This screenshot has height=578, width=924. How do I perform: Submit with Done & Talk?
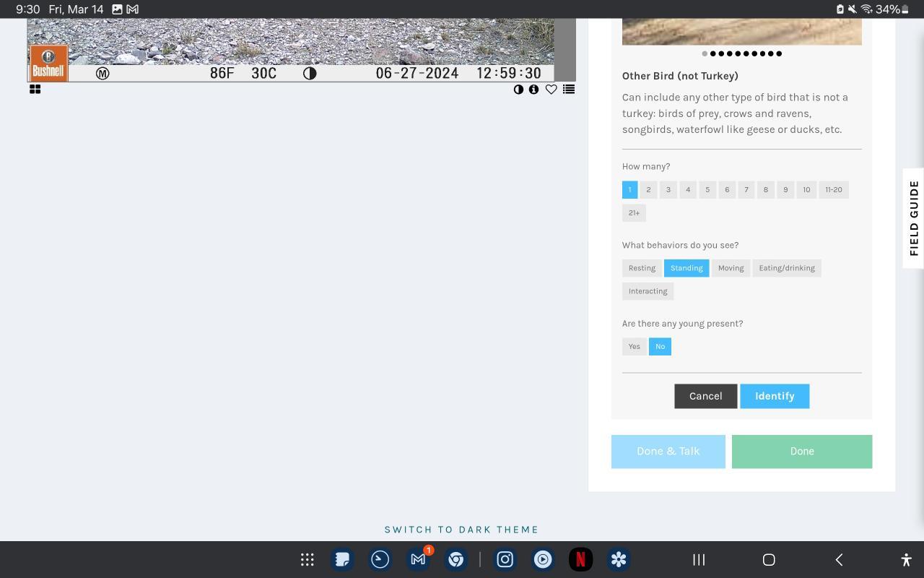pyautogui.click(x=668, y=452)
